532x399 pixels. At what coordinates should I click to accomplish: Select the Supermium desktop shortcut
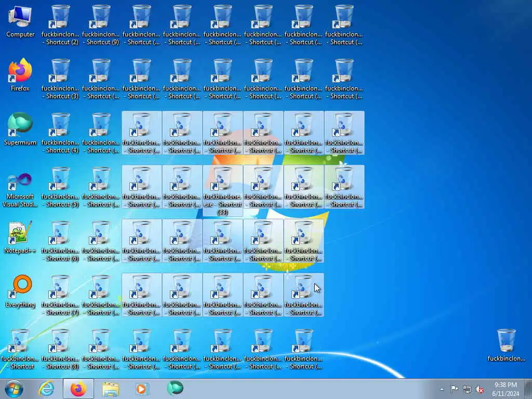coord(20,129)
